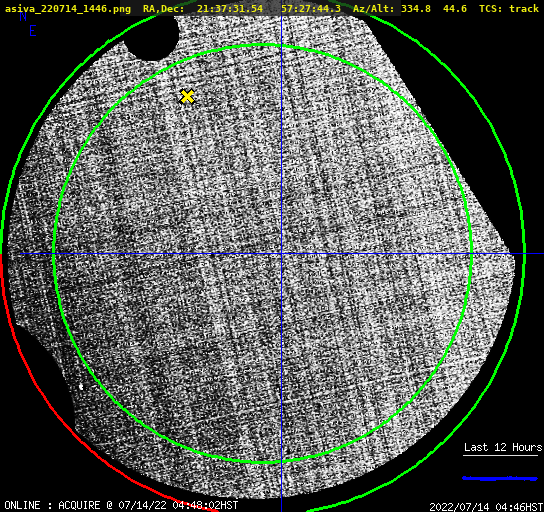Click the RA,Dec label
544x512 pixels.
pos(163,8)
